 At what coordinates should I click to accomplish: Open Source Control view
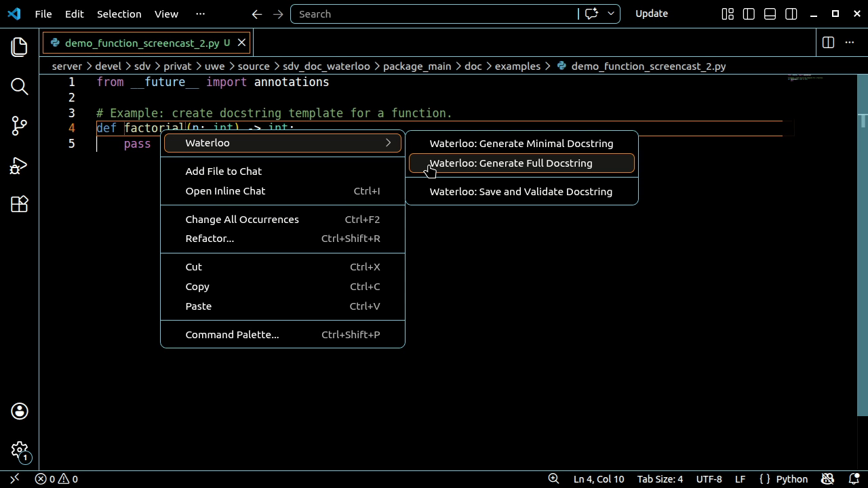(x=19, y=125)
